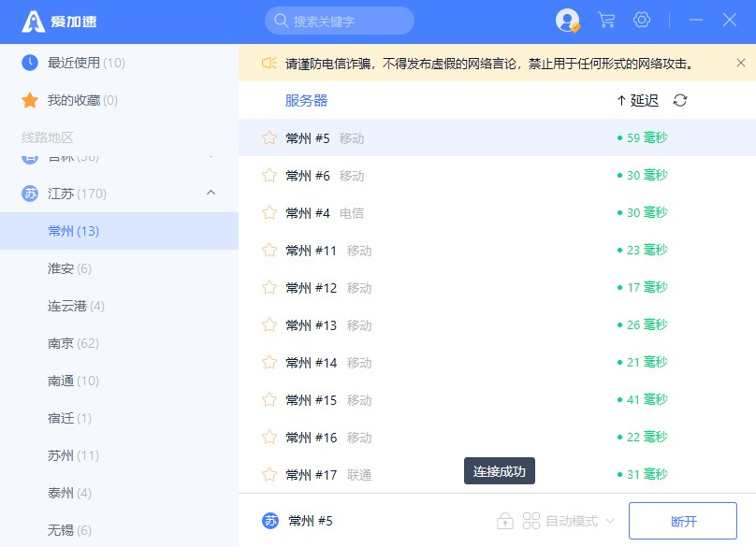The width and height of the screenshot is (756, 547).
Task: Select 无锡 (6) city
Action: coord(119,530)
